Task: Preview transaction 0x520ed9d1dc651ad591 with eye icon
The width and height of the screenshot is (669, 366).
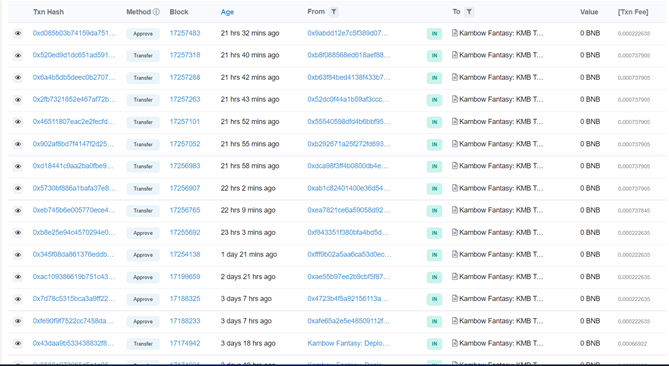Action: click(17, 55)
